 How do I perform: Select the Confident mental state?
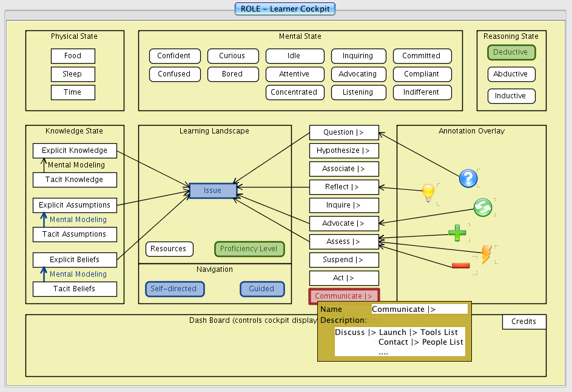[x=174, y=56]
